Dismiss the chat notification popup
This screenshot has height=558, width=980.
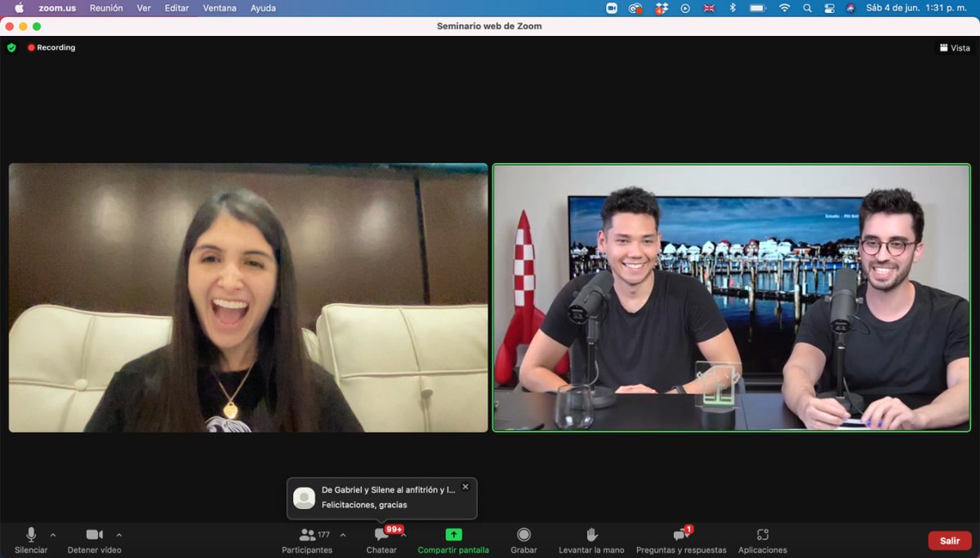coord(465,487)
